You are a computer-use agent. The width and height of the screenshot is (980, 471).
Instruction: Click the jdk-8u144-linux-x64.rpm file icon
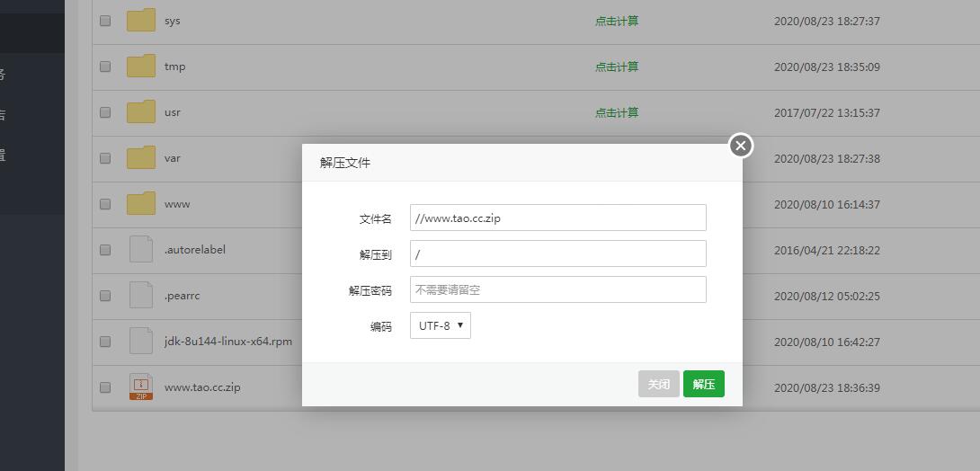(x=141, y=342)
